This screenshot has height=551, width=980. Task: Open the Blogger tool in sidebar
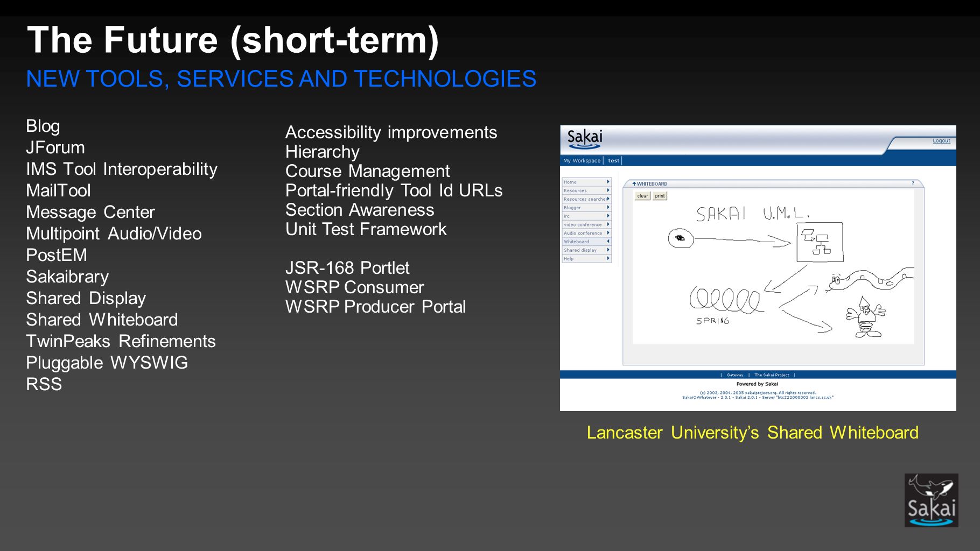click(x=586, y=207)
